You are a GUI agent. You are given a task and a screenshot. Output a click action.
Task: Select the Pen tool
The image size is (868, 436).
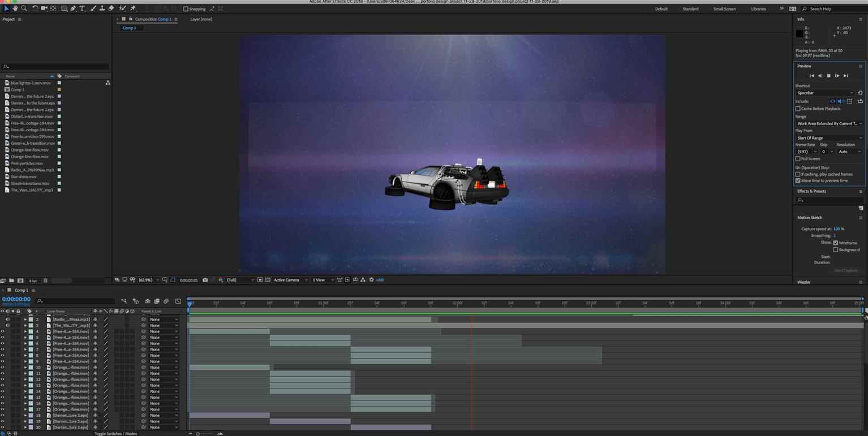(x=73, y=8)
